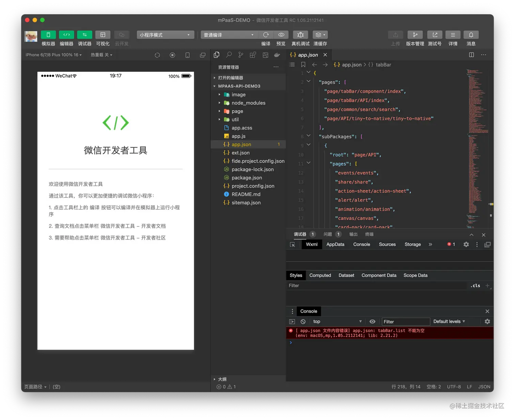The height and width of the screenshot is (420, 515).
Task: Open the messages (消息) bell icon
Action: click(x=471, y=35)
